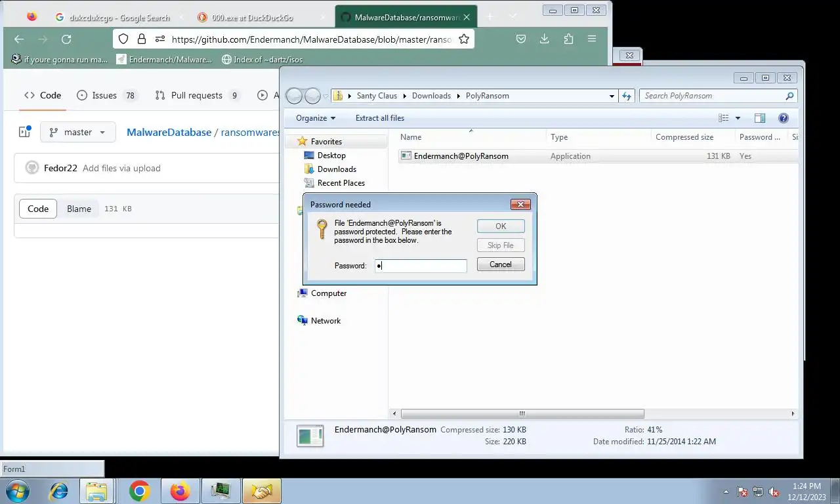Switch to Firefox taskbar icon

[x=179, y=491]
